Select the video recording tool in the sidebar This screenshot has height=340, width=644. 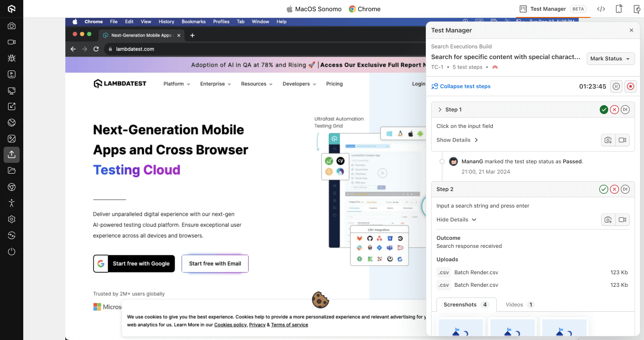[12, 42]
